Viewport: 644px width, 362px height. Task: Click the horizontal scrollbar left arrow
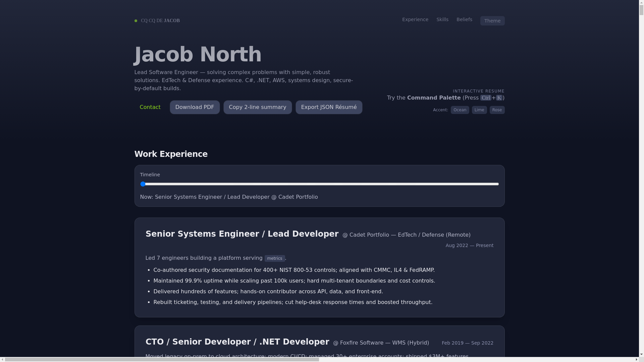(2, 359)
